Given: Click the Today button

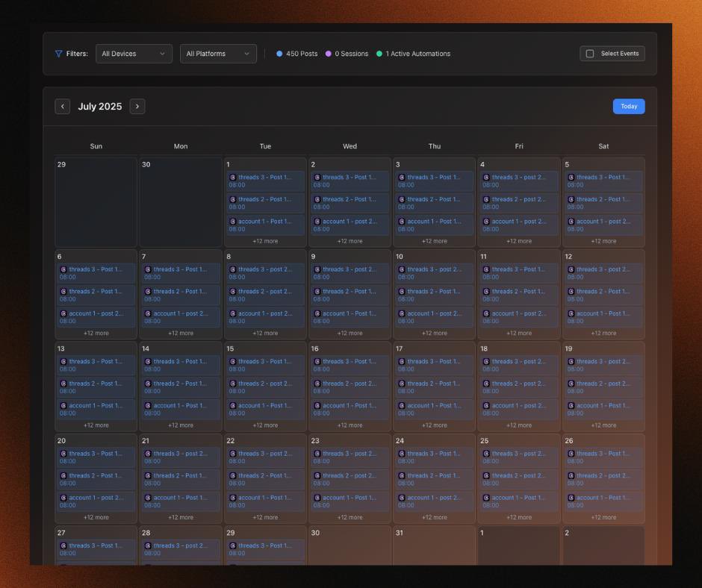Looking at the screenshot, I should (629, 107).
